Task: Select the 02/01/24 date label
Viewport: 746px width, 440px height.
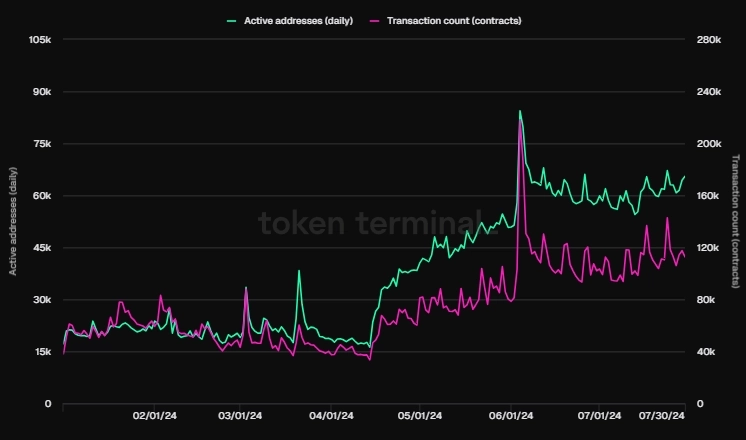Action: 155,415
